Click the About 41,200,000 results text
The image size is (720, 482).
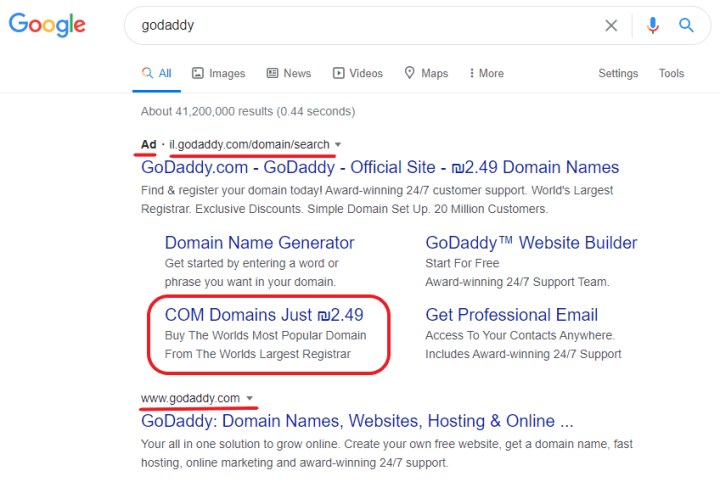pyautogui.click(x=248, y=111)
